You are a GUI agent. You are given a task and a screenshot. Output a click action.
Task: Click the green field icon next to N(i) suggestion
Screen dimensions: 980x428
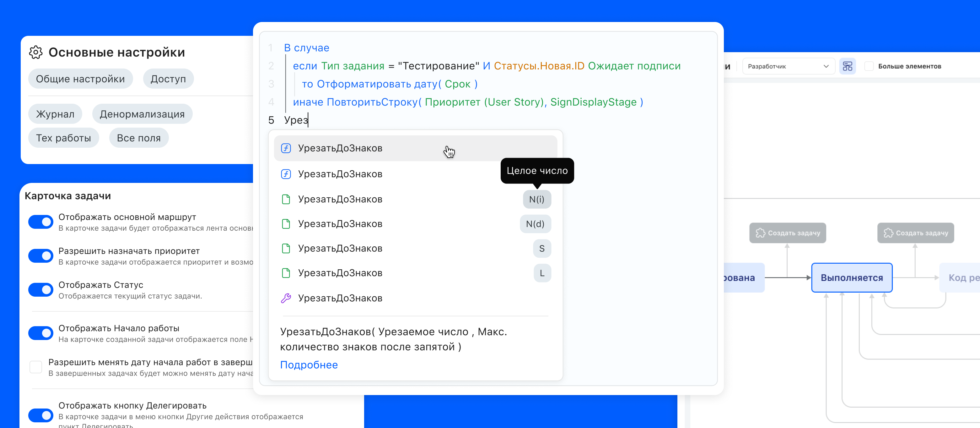point(286,199)
